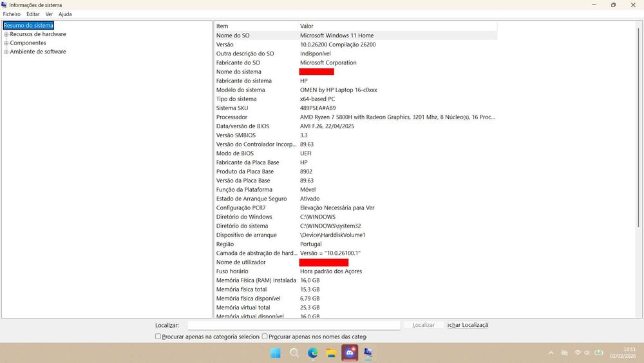The width and height of the screenshot is (644, 363).
Task: Click the crossed-out tray icon beside the chevron
Action: tap(565, 353)
